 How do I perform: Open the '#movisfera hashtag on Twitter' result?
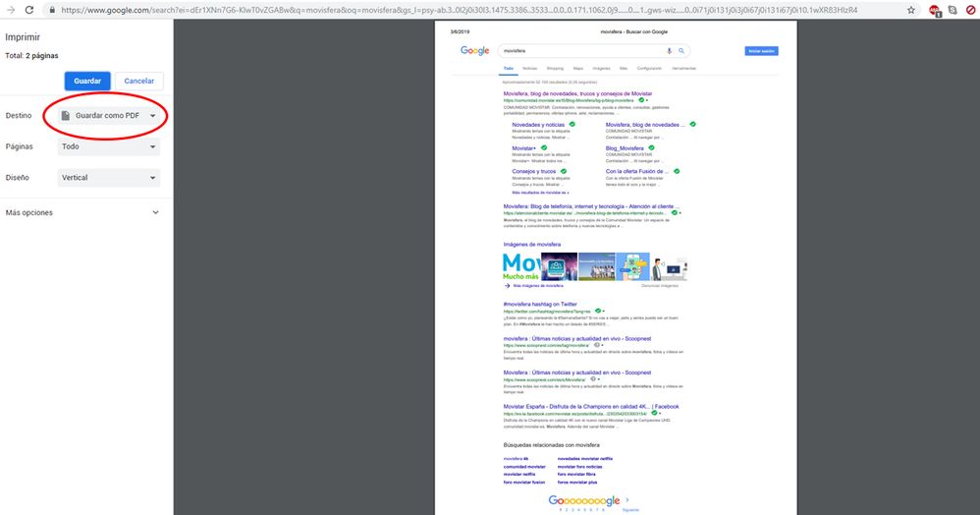[540, 304]
